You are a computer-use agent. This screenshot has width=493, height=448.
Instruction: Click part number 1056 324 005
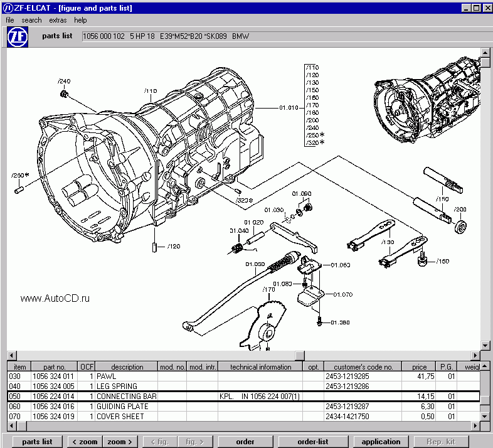click(x=53, y=387)
